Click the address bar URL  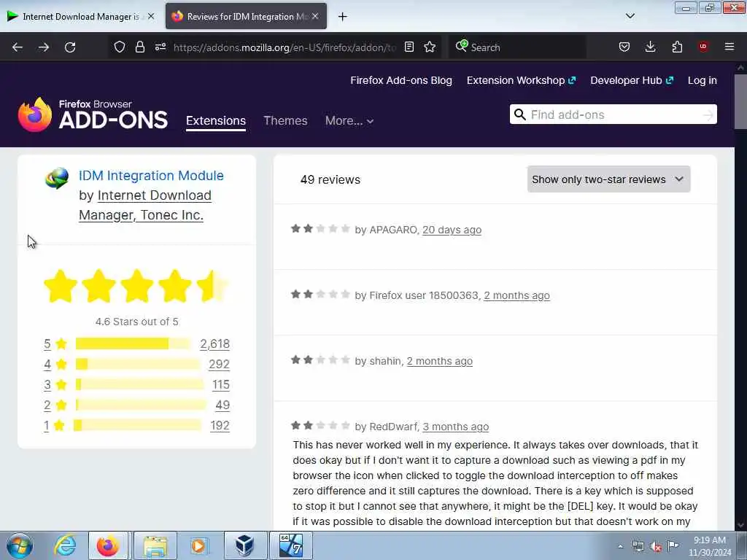point(285,47)
